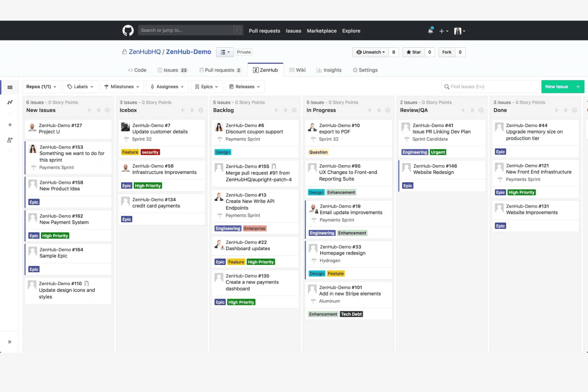Switch to the Insights tab
Screen dimensions: 588x392
pyautogui.click(x=329, y=70)
